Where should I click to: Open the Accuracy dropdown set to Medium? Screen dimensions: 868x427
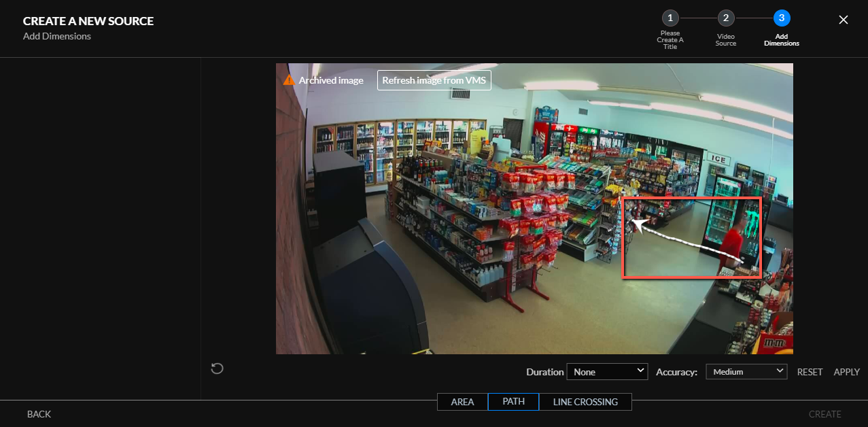746,372
